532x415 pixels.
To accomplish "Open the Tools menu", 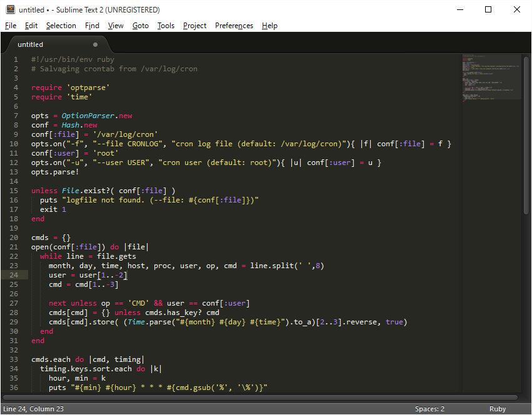I will pyautogui.click(x=166, y=26).
